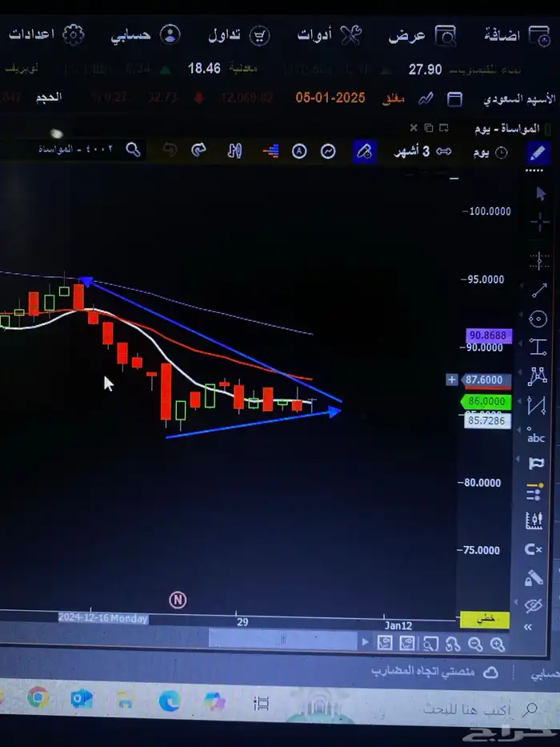
Task: Click the yellow خطي scale button
Action: (x=485, y=620)
